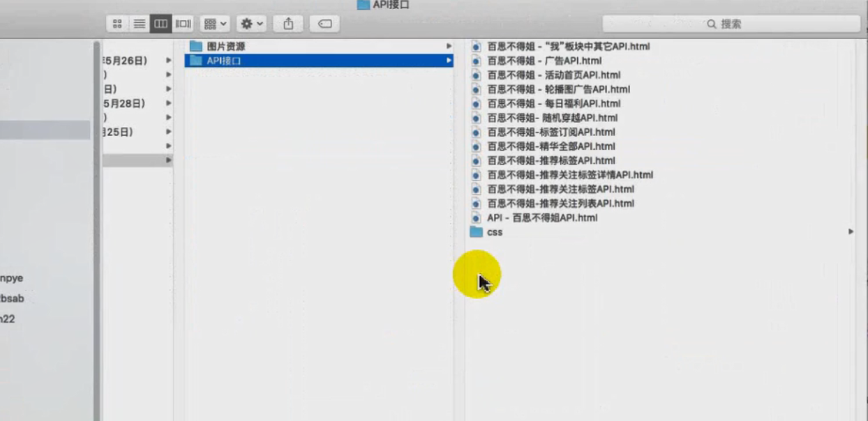Click icon of 标签订阅API.html file
This screenshot has height=421, width=868.
tap(477, 132)
